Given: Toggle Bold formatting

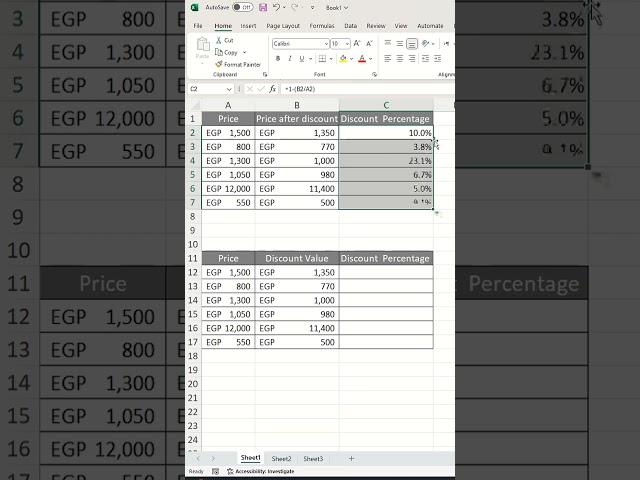Looking at the screenshot, I should [x=277, y=59].
